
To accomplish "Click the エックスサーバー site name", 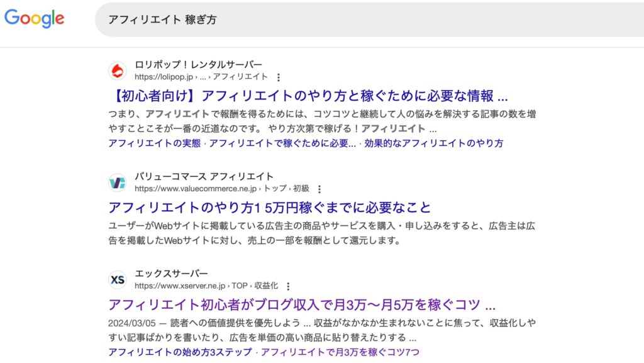I will (171, 274).
